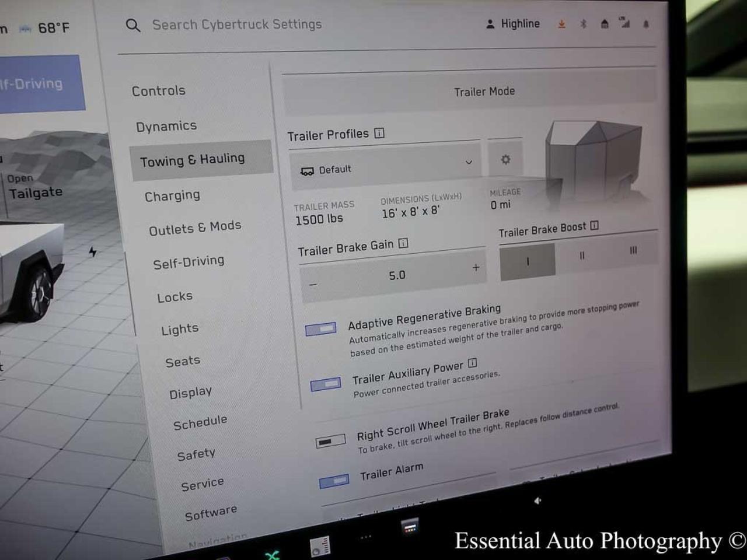Enable Right Scroll Wheel Trailer Brake
This screenshot has width=747, height=560.
(330, 442)
